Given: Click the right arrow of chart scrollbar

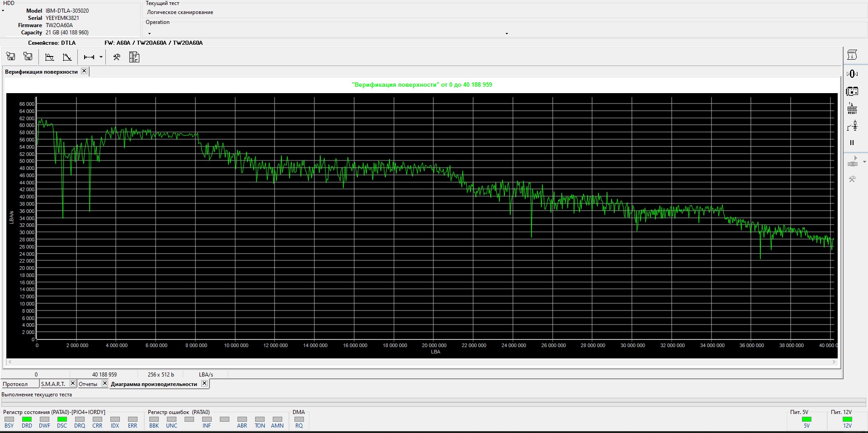Looking at the screenshot, I should point(834,362).
